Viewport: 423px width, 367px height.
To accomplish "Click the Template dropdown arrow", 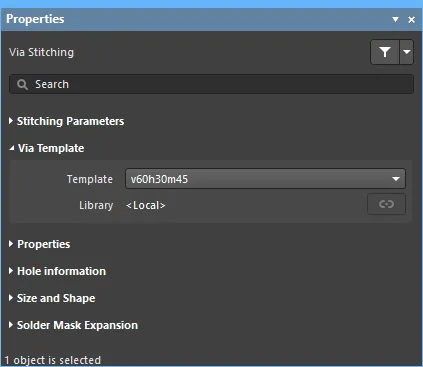I will tap(396, 179).
